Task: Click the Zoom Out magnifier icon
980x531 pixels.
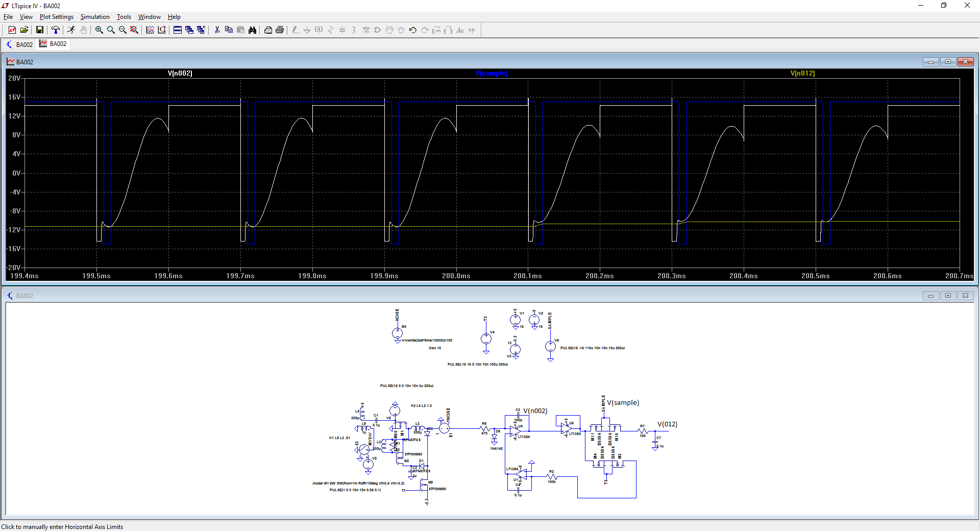Action: coord(122,30)
